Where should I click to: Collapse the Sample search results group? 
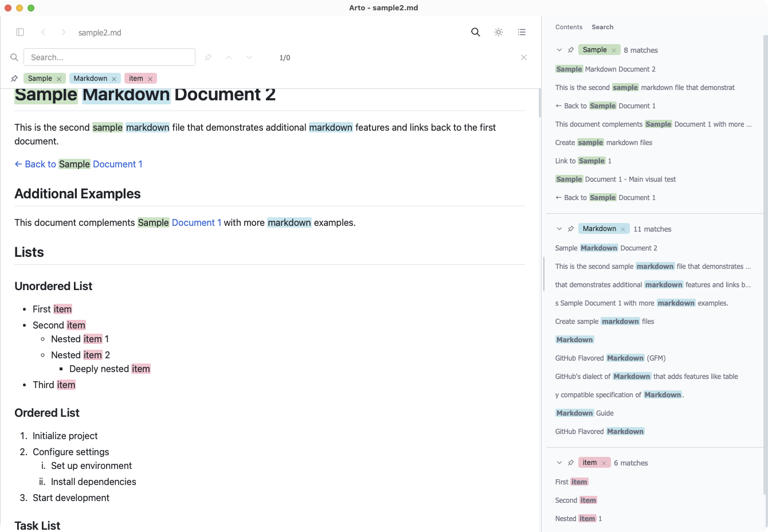click(559, 50)
